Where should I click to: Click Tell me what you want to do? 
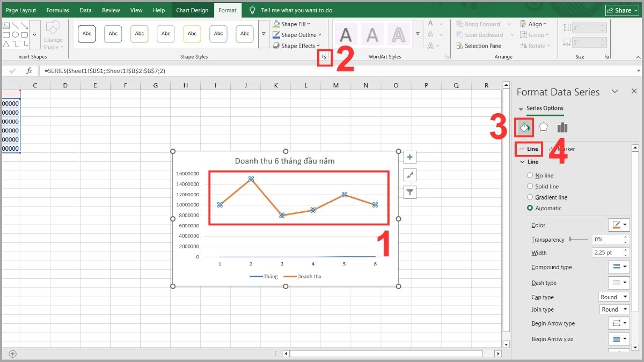[x=296, y=10]
